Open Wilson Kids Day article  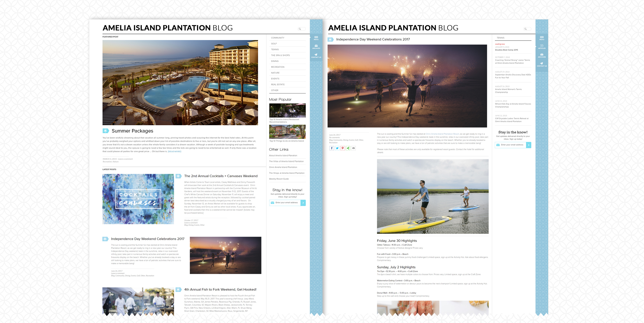click(x=513, y=105)
